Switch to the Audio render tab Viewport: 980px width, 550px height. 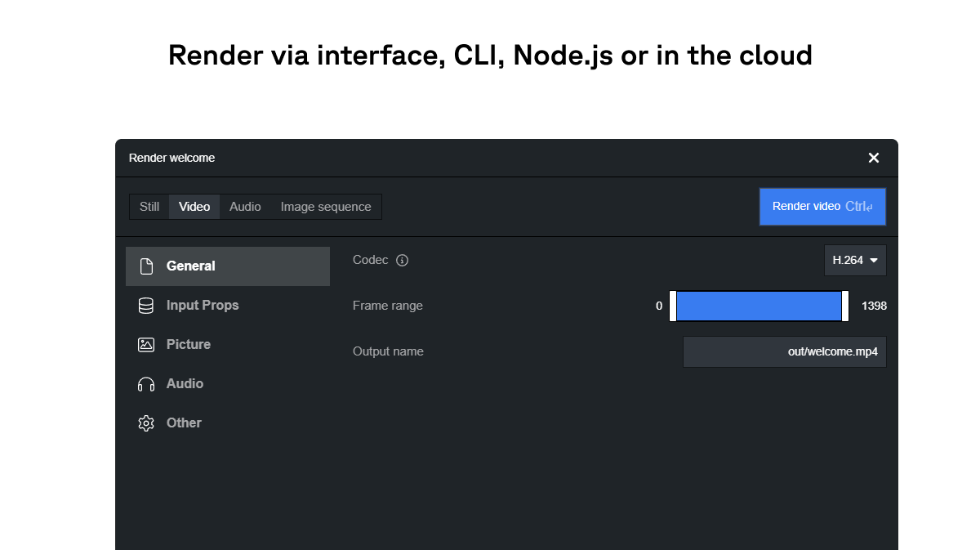click(x=245, y=207)
